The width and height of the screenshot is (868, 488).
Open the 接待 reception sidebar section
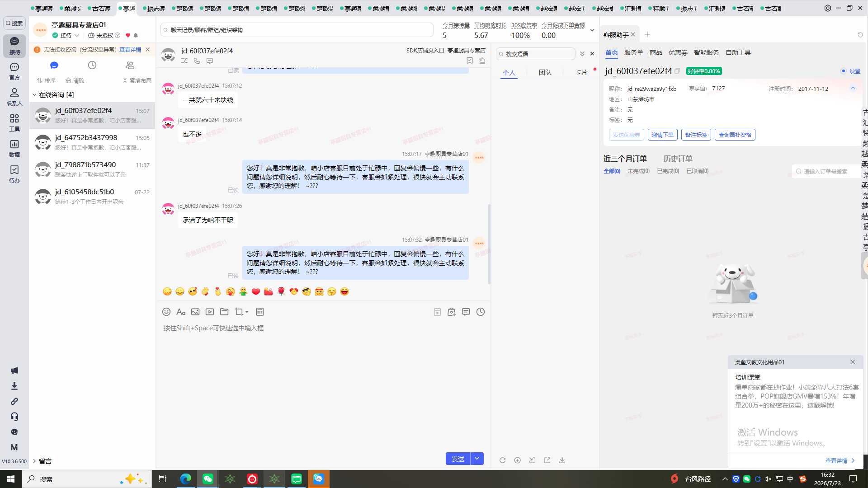click(14, 46)
